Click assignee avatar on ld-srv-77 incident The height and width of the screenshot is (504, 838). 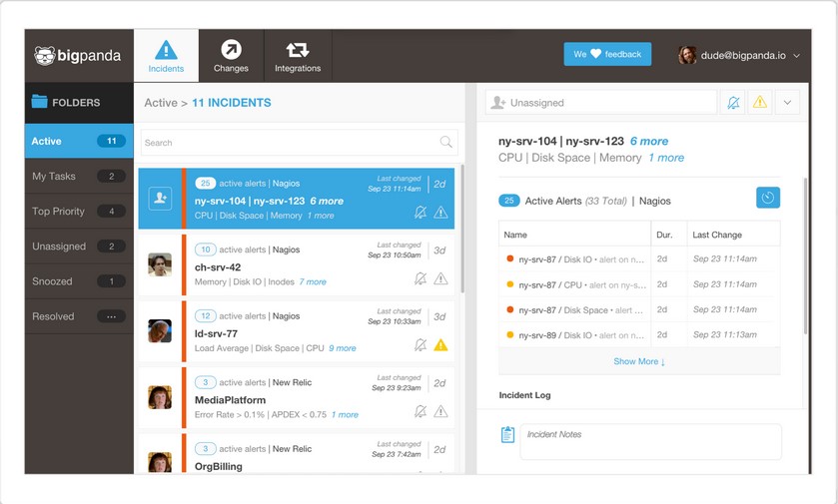tap(160, 331)
